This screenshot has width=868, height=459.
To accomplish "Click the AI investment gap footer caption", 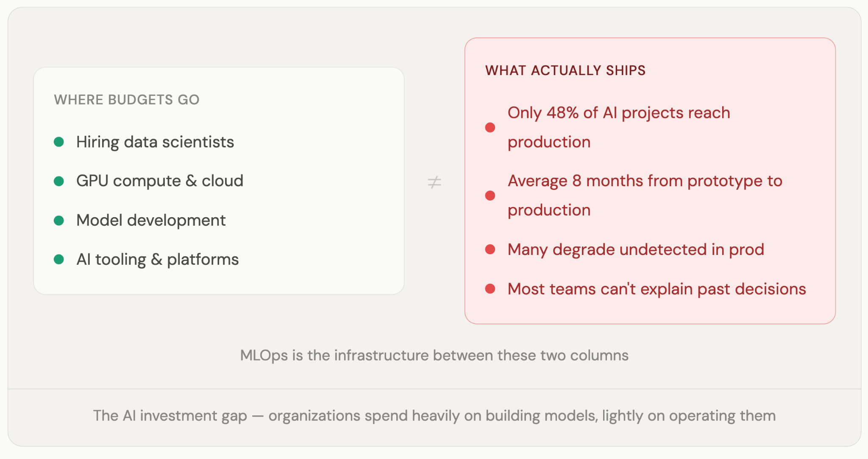I will [x=434, y=416].
